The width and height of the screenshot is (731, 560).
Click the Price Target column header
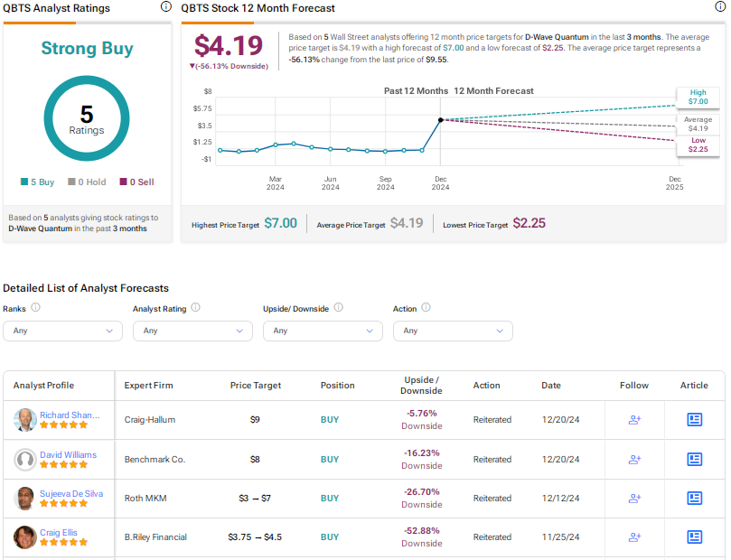point(256,386)
